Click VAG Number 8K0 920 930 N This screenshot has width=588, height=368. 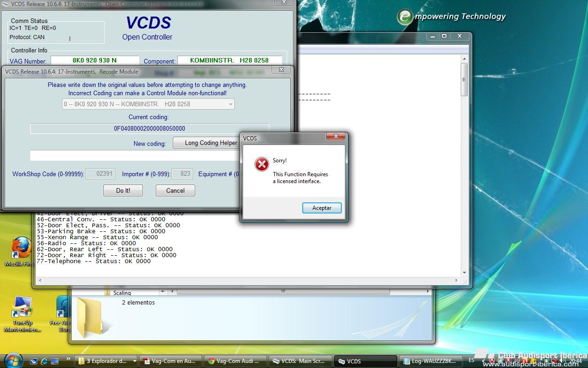[x=95, y=60]
